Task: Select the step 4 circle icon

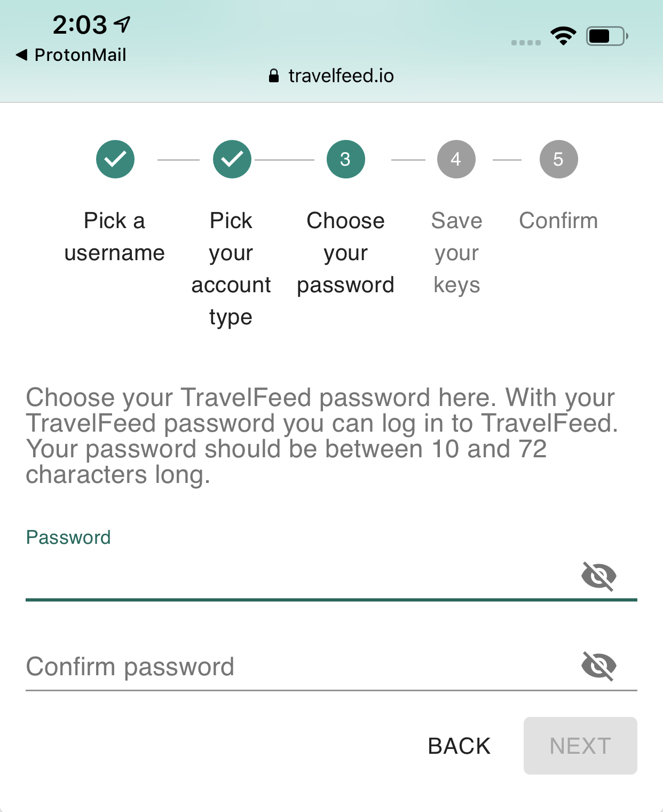Action: click(456, 159)
